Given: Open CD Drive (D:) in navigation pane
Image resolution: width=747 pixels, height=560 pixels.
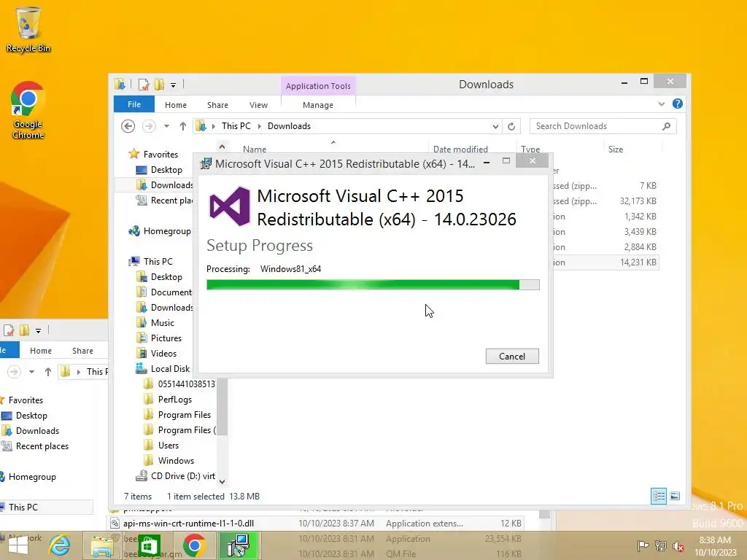Looking at the screenshot, I should point(175,475).
